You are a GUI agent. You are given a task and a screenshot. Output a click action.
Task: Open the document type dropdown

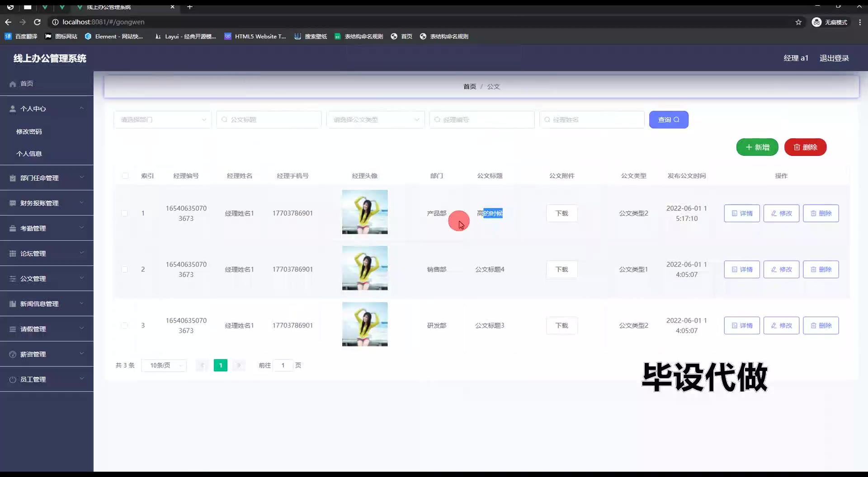coord(375,120)
